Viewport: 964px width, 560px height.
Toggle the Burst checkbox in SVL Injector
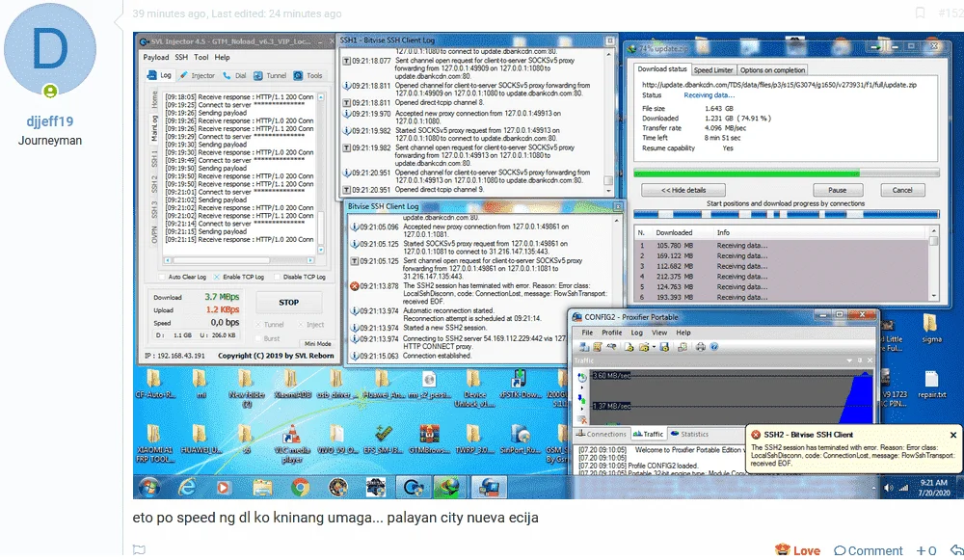(258, 338)
